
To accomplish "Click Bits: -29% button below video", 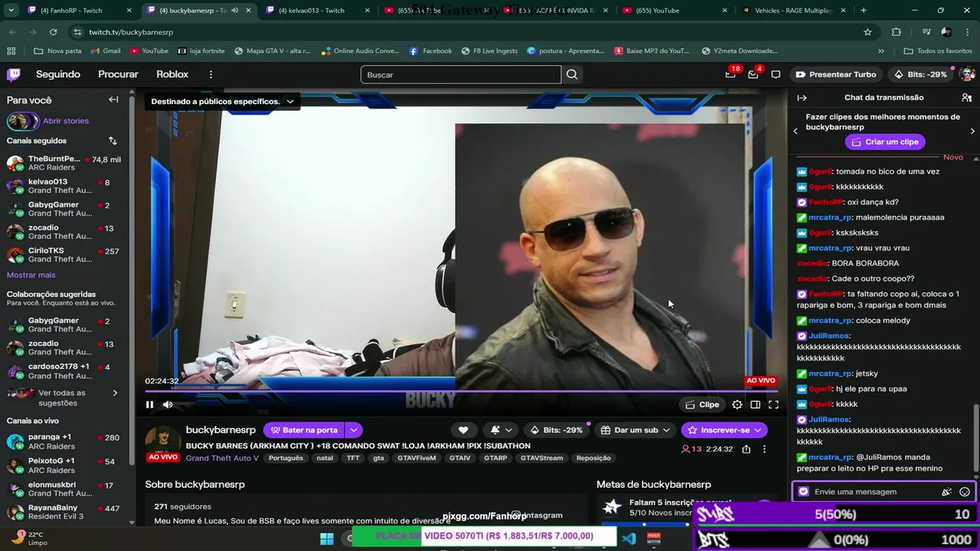I will [x=557, y=430].
